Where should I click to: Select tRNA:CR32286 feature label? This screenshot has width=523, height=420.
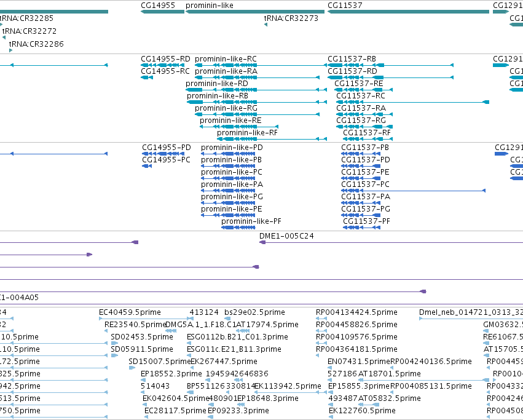[36, 44]
